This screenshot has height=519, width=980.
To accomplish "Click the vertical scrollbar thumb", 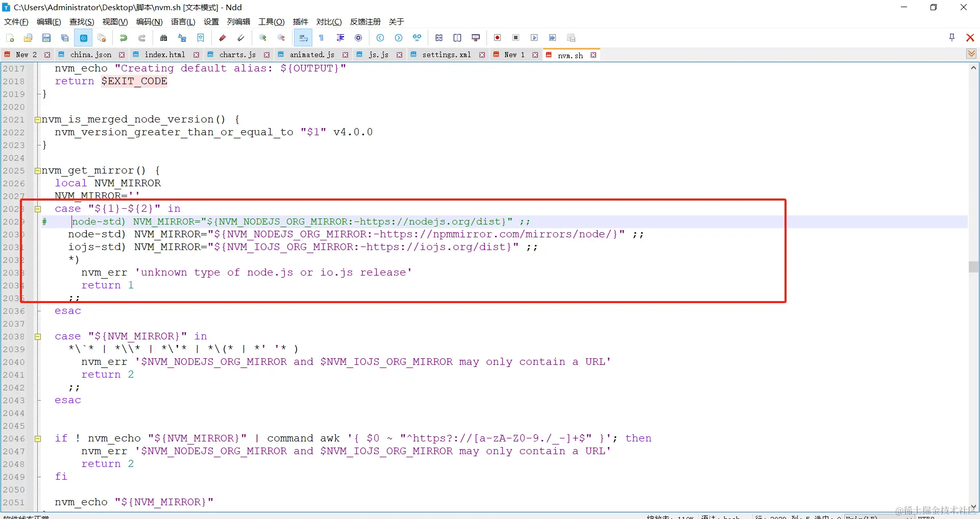I will [973, 267].
